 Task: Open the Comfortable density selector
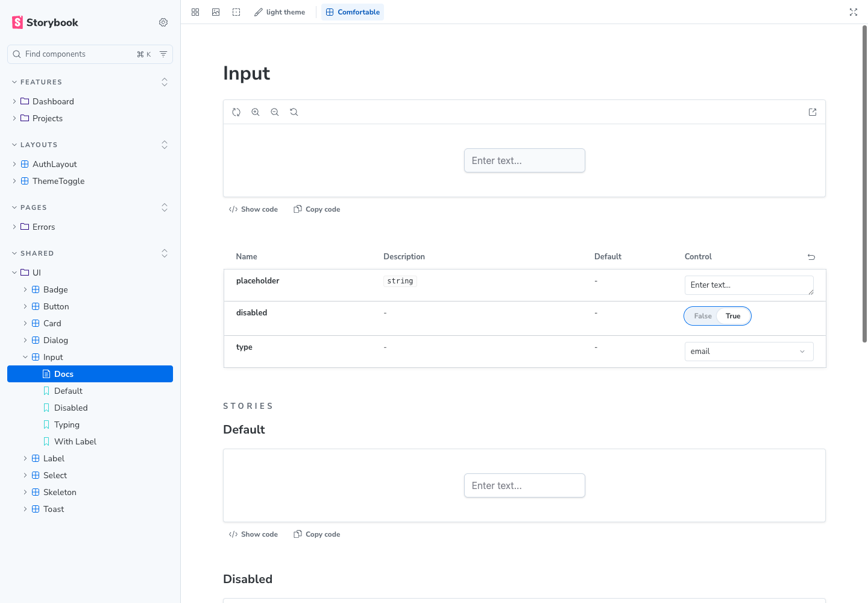coord(353,12)
